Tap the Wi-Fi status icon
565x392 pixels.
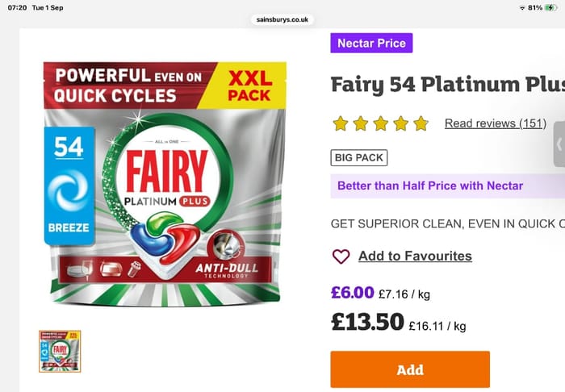pyautogui.click(x=522, y=8)
